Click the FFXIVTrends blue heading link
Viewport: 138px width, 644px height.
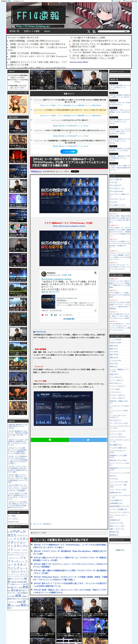coord(40,332)
